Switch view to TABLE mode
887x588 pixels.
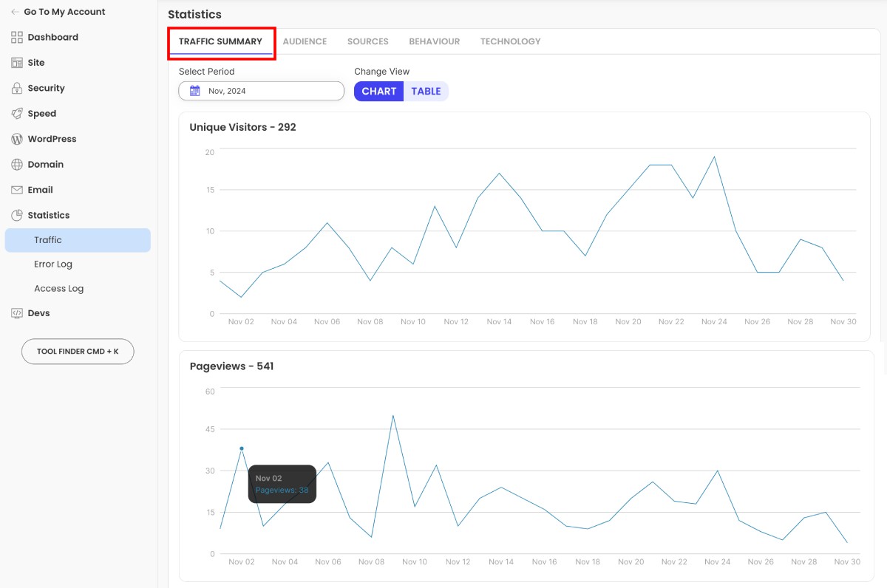pos(426,91)
